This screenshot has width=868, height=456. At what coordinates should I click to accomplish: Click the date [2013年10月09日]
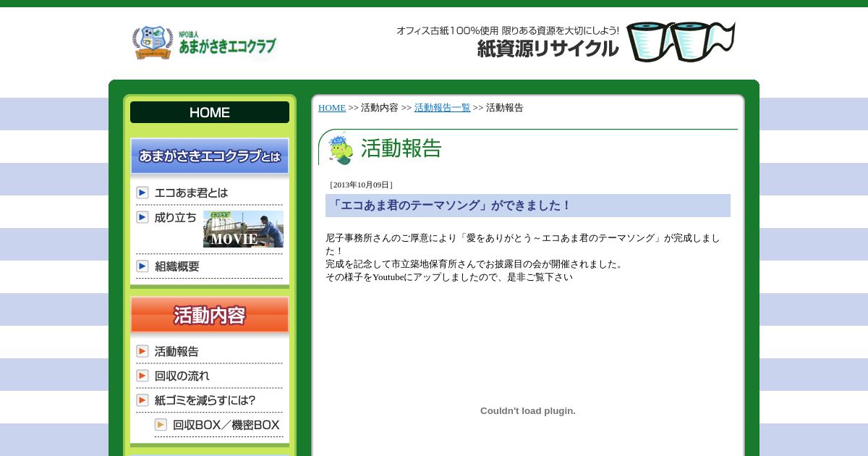point(361,185)
